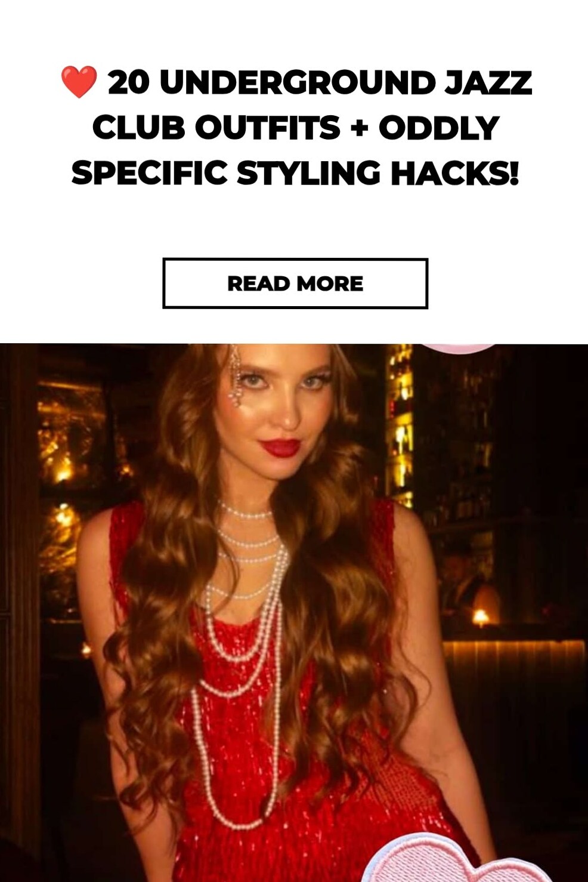Click the word JAZZ in the headline
The height and width of the screenshot is (882, 588).
click(x=488, y=82)
